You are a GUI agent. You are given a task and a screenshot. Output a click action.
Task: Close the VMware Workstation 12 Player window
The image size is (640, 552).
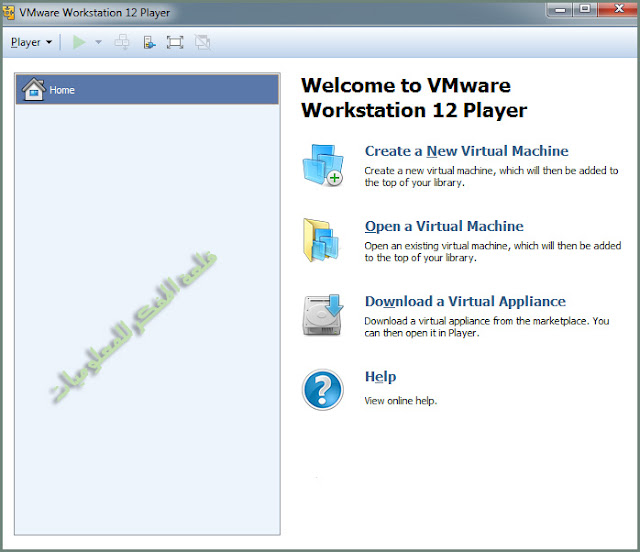(618, 9)
